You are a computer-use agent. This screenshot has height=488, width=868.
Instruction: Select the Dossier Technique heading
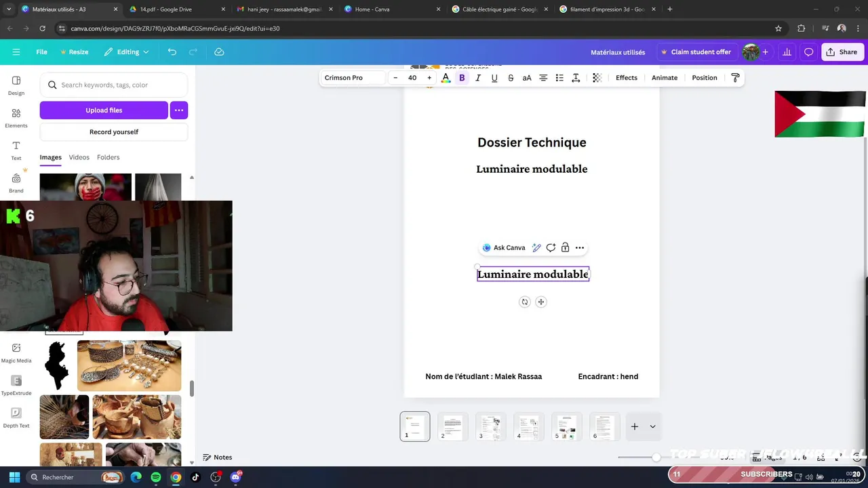pyautogui.click(x=532, y=142)
